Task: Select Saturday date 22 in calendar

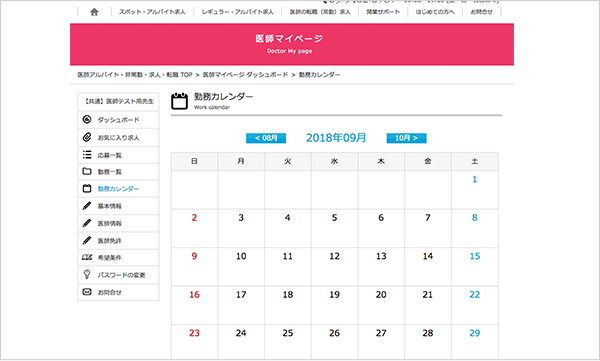Action: 475,294
